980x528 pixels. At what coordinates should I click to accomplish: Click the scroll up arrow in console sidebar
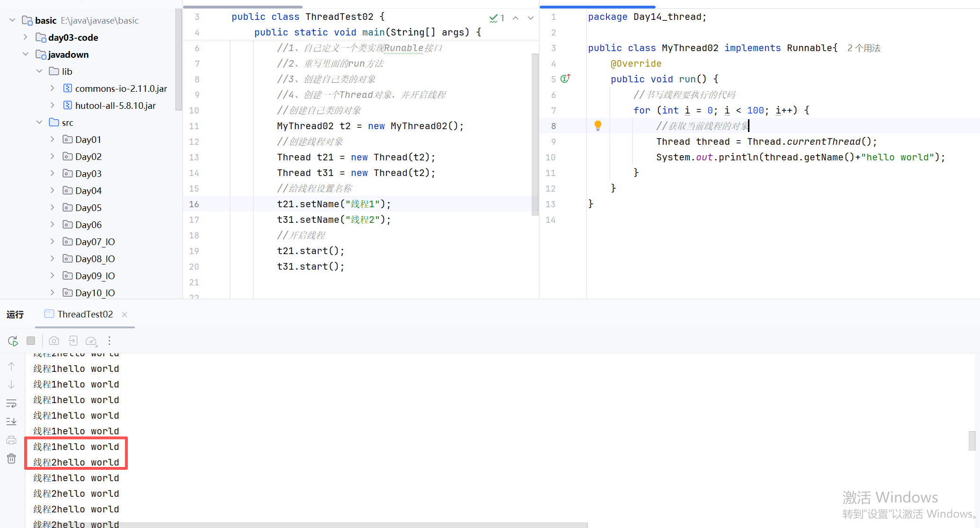[x=11, y=366]
